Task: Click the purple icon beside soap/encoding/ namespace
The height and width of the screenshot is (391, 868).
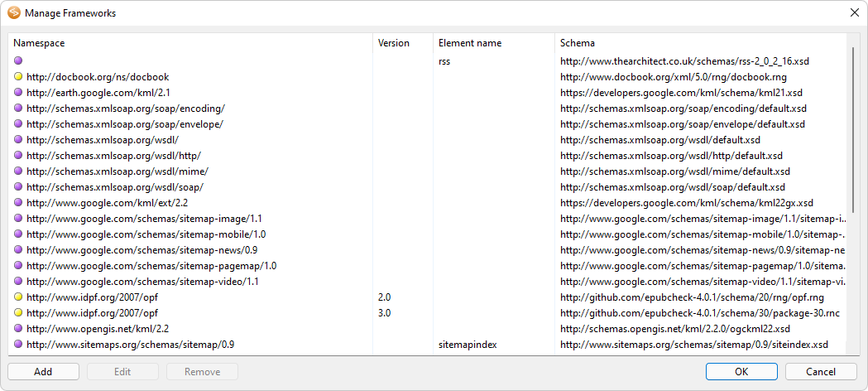Action: 18,108
